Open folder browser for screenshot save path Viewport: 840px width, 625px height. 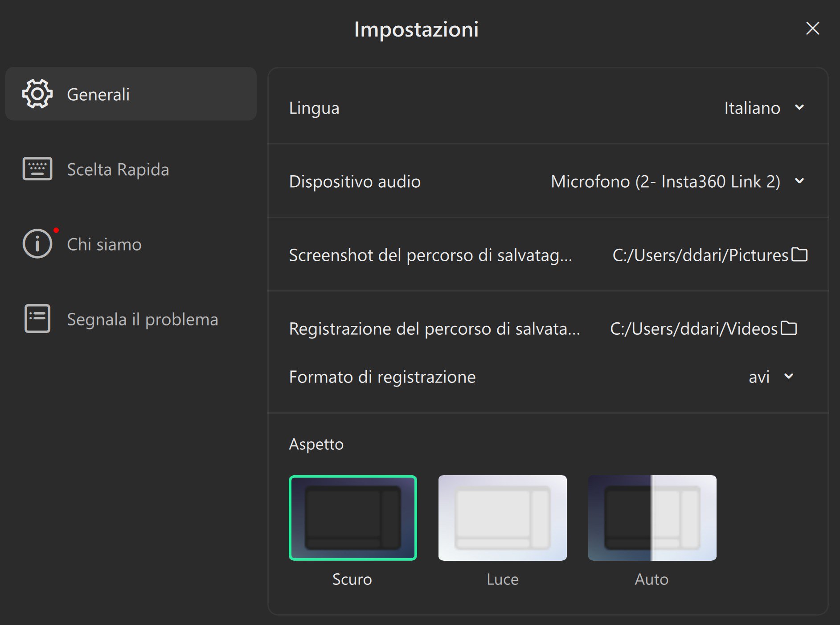click(799, 255)
